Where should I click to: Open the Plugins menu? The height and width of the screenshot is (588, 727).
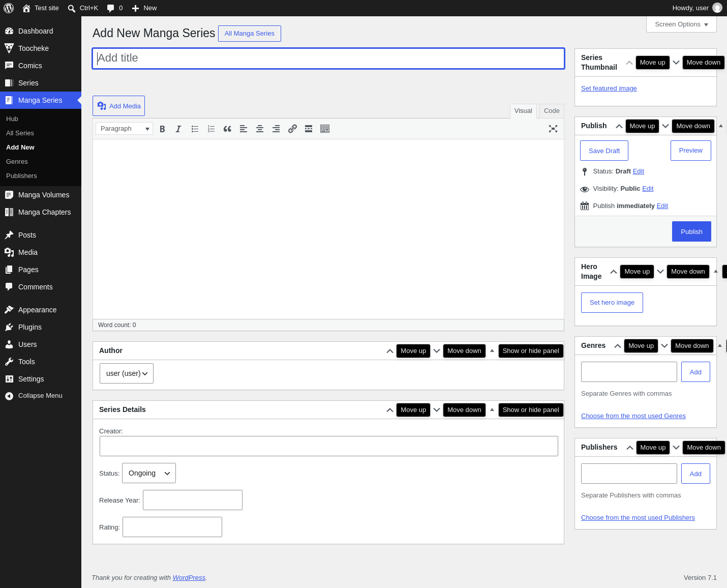pyautogui.click(x=41, y=327)
